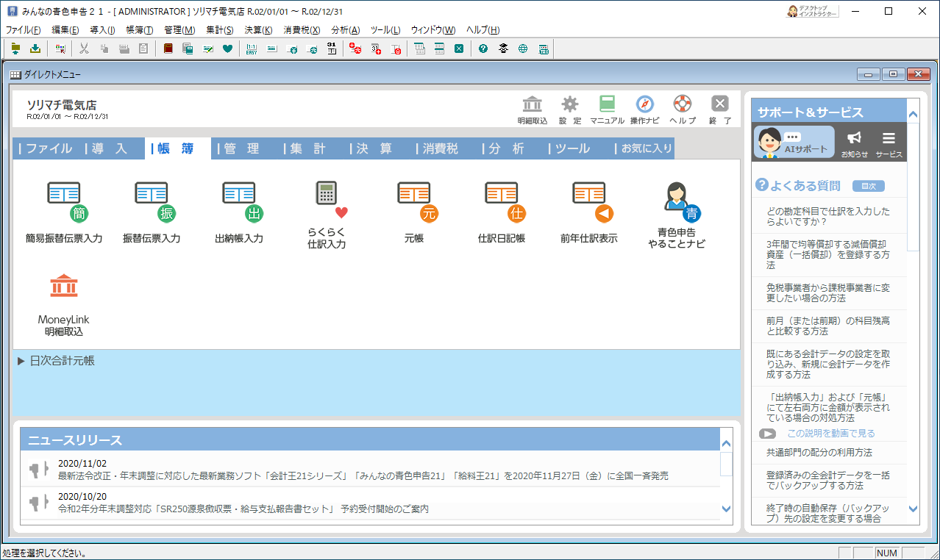940x560 pixels.
Task: Open 青色申告やることナビ icon
Action: [677, 215]
